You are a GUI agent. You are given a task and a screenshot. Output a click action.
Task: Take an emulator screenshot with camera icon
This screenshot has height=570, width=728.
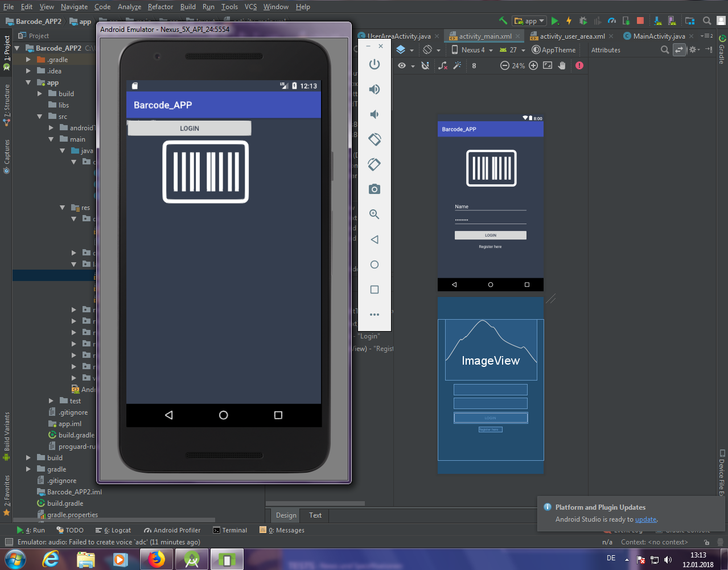click(375, 189)
